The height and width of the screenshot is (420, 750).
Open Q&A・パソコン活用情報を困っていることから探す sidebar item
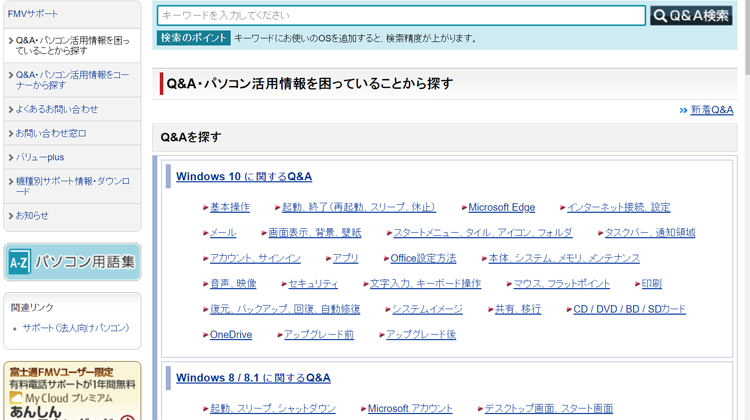72,45
